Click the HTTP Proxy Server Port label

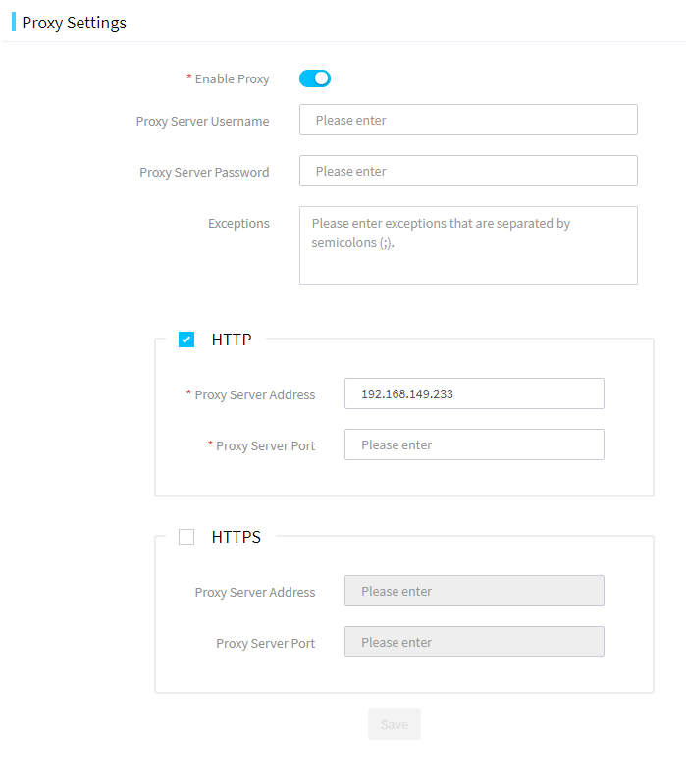[x=266, y=446]
